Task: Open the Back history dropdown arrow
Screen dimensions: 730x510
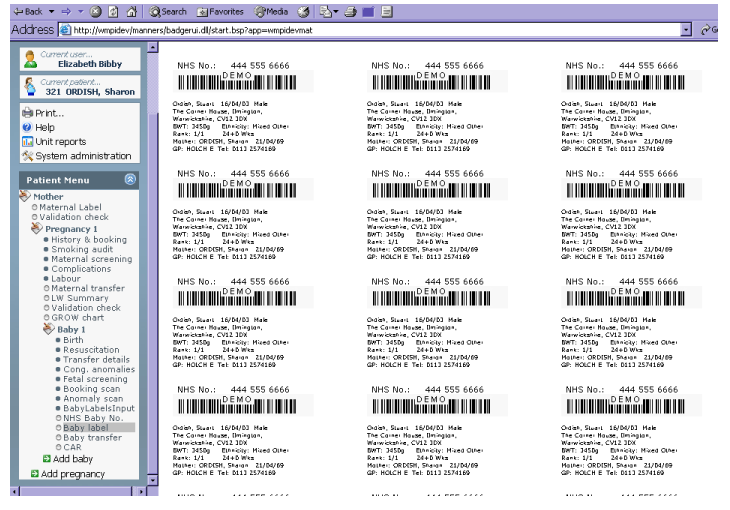Action: pyautogui.click(x=51, y=12)
